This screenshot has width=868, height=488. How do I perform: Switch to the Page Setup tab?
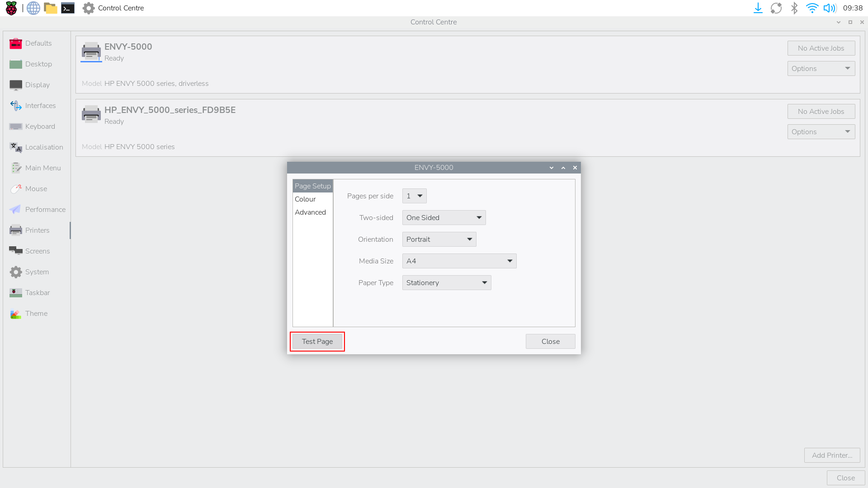coord(313,186)
